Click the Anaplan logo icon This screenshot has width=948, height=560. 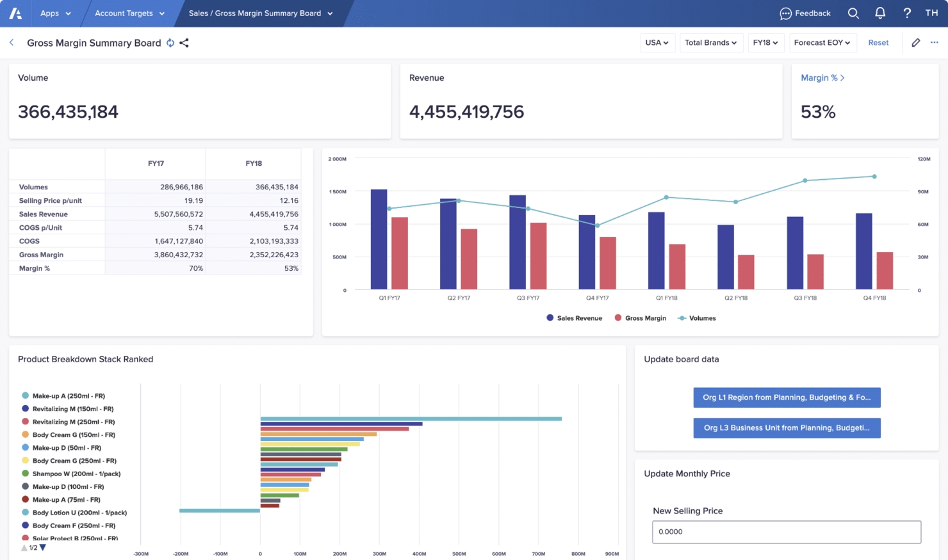pyautogui.click(x=15, y=13)
